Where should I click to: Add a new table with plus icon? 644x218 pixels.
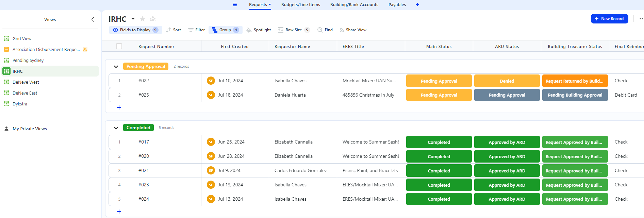point(417,4)
